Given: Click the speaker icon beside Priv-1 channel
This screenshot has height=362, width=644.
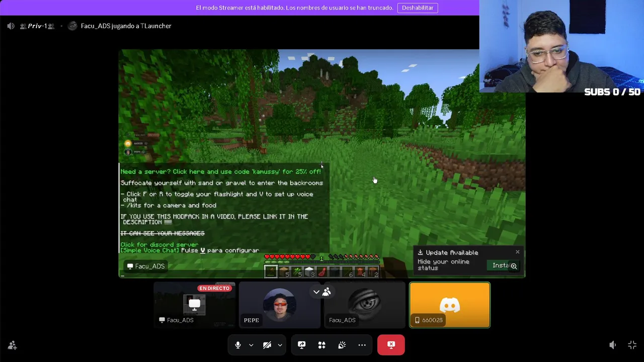Looking at the screenshot, I should (x=11, y=26).
